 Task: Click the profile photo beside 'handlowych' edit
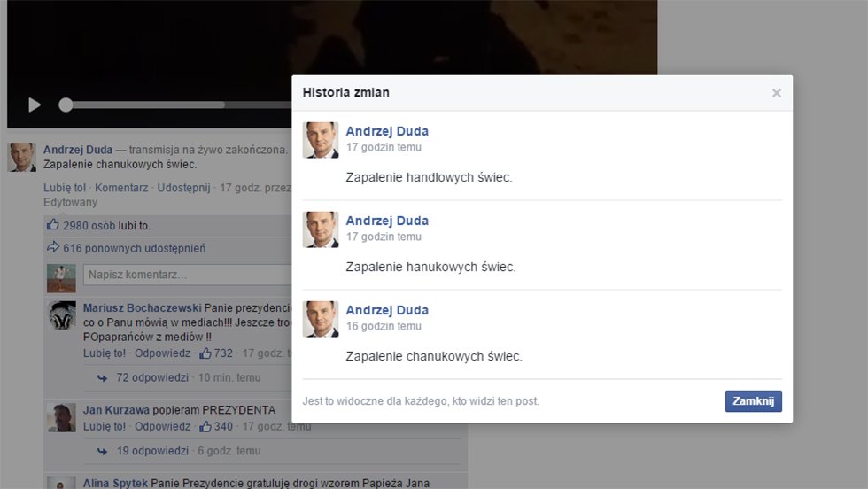click(x=321, y=140)
